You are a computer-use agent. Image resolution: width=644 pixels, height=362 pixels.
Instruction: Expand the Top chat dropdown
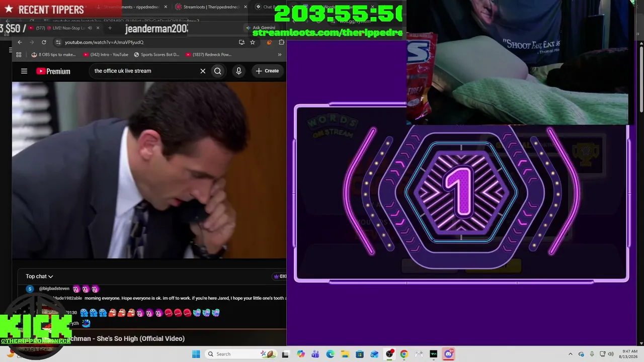point(39,276)
